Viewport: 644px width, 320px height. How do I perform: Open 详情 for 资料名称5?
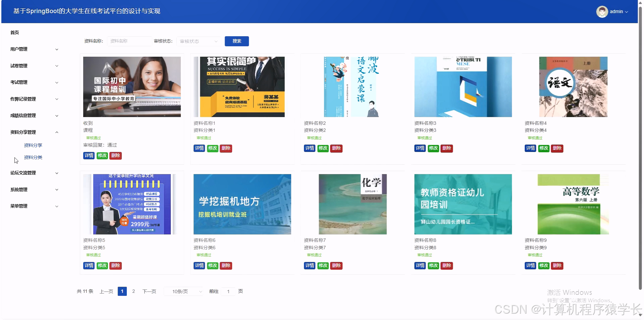click(x=89, y=266)
